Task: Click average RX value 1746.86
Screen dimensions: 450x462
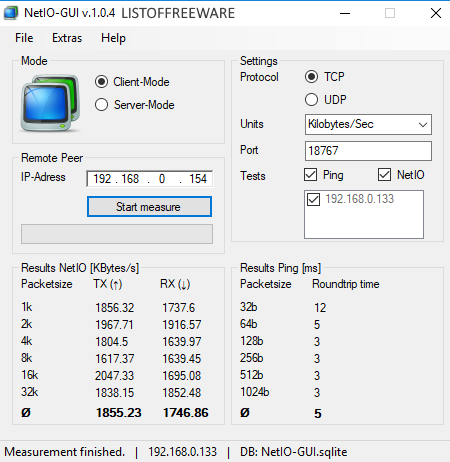Action: [186, 413]
